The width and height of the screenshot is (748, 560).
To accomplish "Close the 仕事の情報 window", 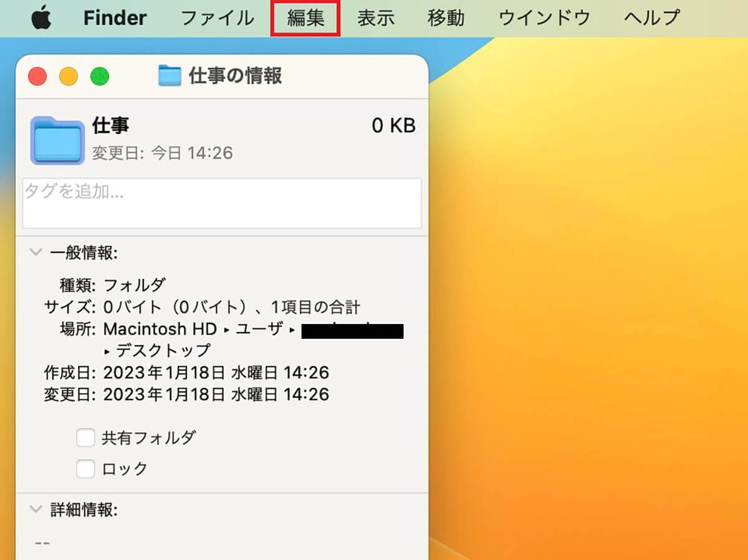I will click(x=37, y=76).
